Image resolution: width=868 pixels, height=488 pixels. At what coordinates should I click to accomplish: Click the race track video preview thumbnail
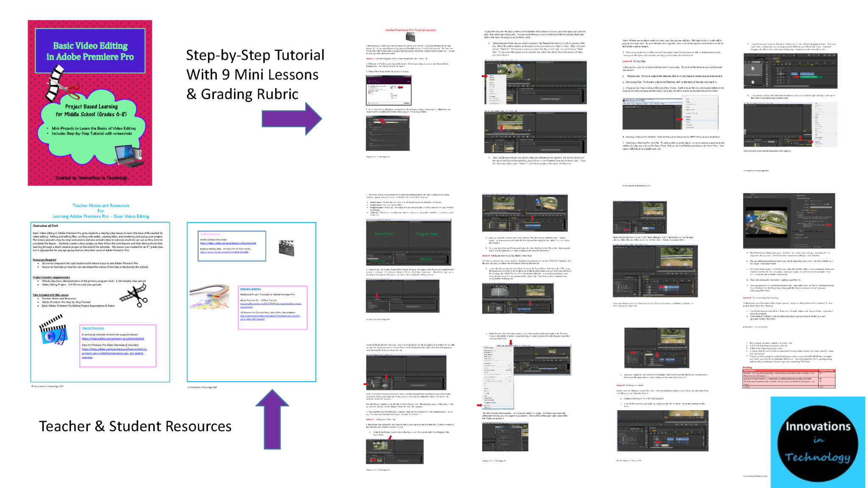pyautogui.click(x=765, y=222)
